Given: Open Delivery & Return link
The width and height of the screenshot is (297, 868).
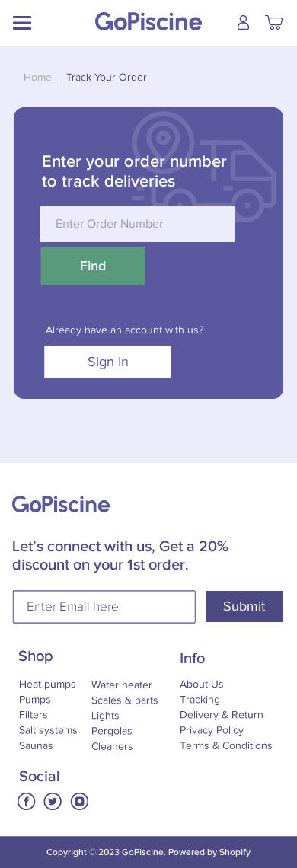Looking at the screenshot, I should point(221,715).
